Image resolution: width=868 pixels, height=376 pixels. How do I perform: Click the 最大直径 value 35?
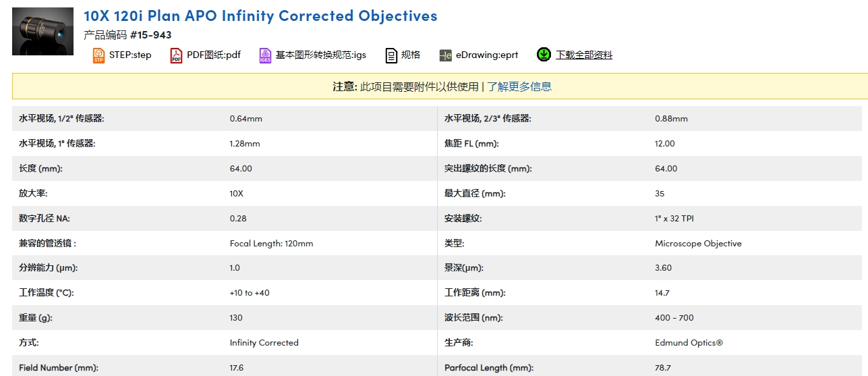point(660,194)
